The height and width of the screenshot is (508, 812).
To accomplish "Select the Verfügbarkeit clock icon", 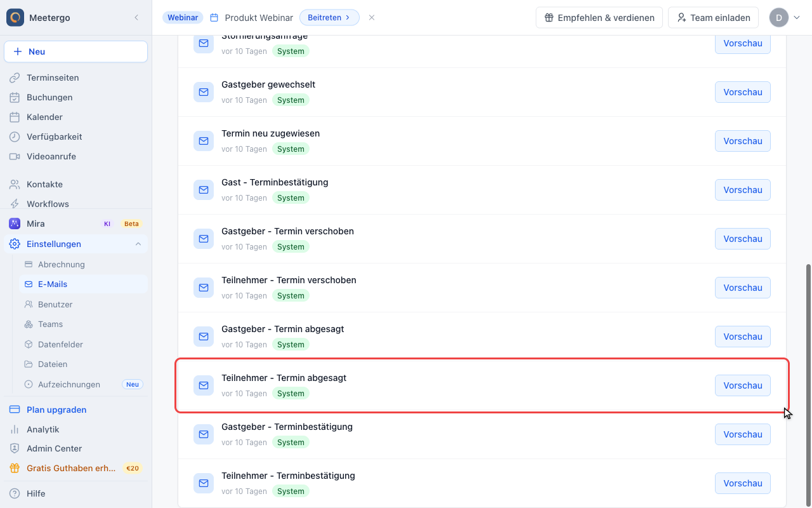I will [x=15, y=137].
